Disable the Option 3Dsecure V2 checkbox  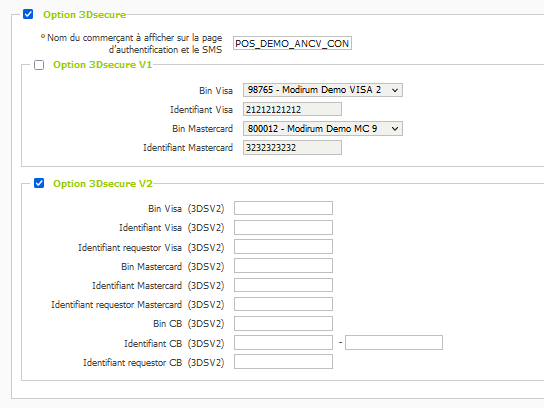tap(39, 183)
